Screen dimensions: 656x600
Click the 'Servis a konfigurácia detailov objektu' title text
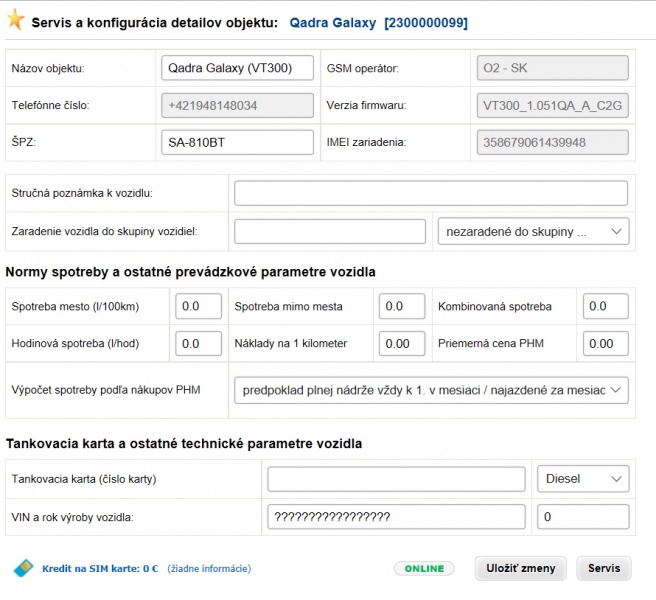(x=155, y=23)
